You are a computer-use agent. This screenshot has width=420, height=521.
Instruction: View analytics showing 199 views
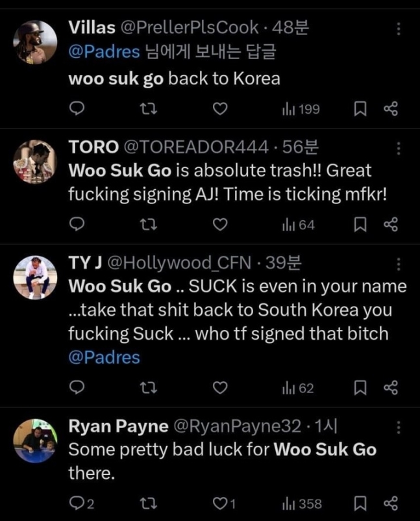pyautogui.click(x=301, y=109)
